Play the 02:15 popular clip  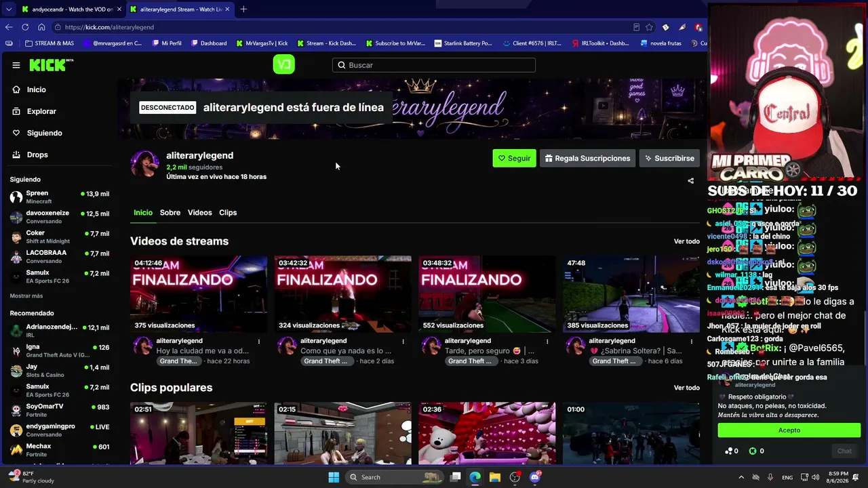coord(342,434)
